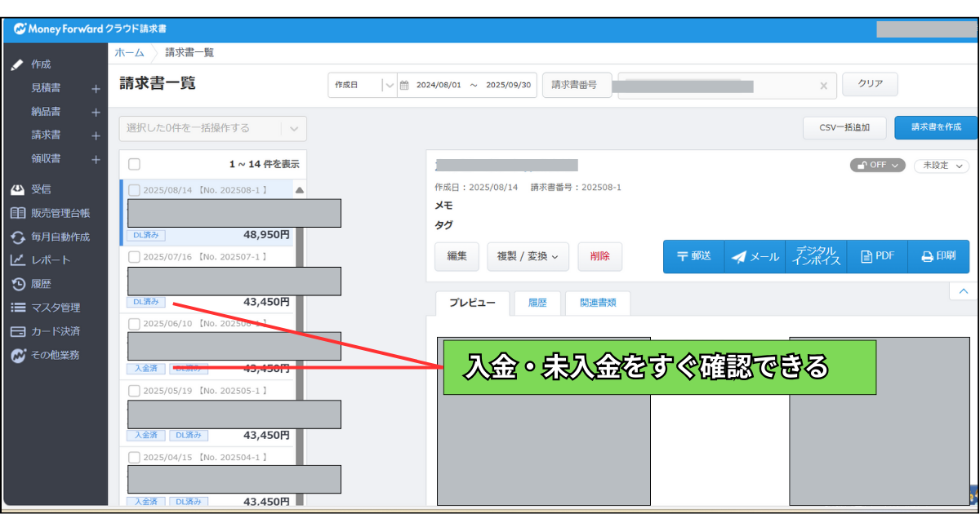Click 1～14 件を表示 count text
Image resolution: width=980 pixels, height=514 pixels.
(x=264, y=164)
